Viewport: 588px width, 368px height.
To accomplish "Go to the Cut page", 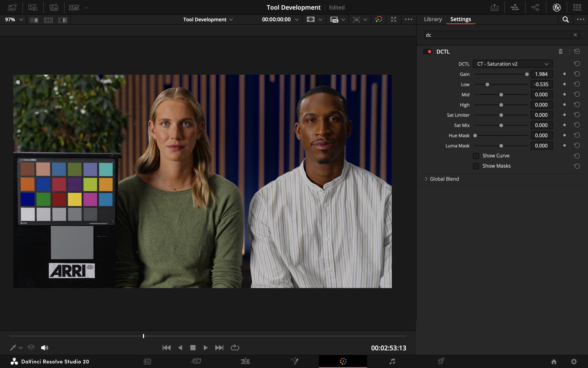I will click(x=196, y=361).
